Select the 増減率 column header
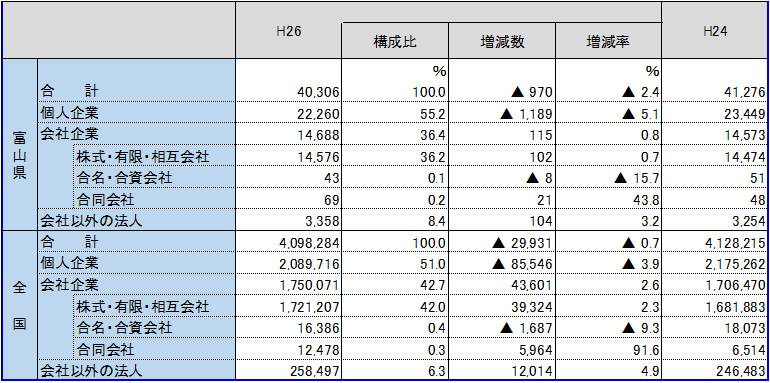The width and height of the screenshot is (770, 383). (x=608, y=41)
